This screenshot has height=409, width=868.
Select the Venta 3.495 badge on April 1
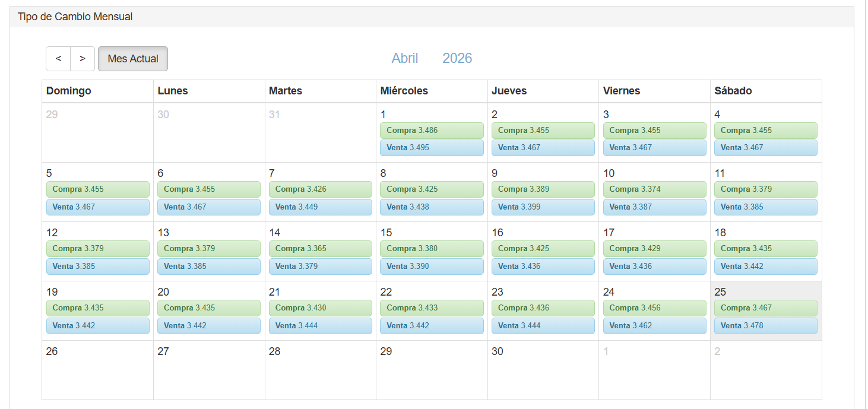click(x=432, y=147)
